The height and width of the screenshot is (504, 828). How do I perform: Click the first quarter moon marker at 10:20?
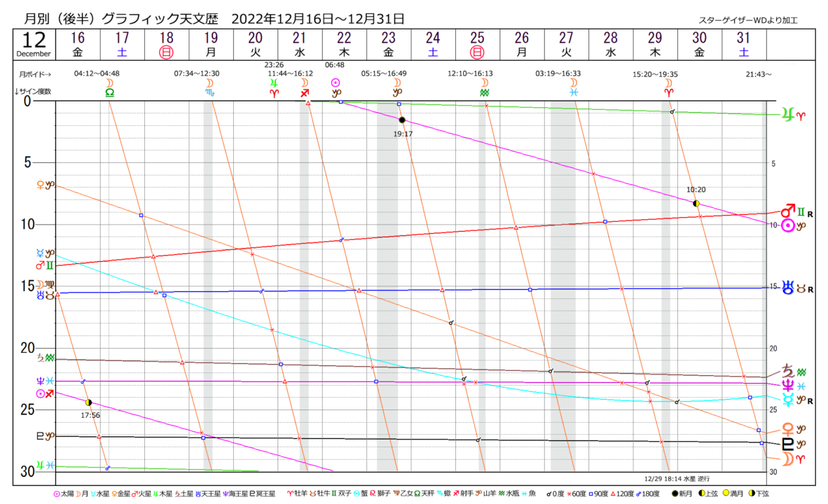(x=696, y=203)
